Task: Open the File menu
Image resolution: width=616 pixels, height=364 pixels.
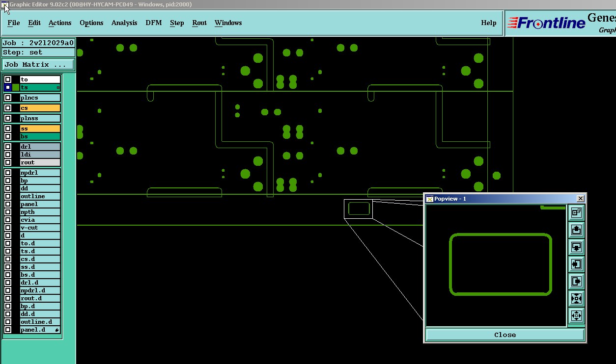Action: click(14, 23)
